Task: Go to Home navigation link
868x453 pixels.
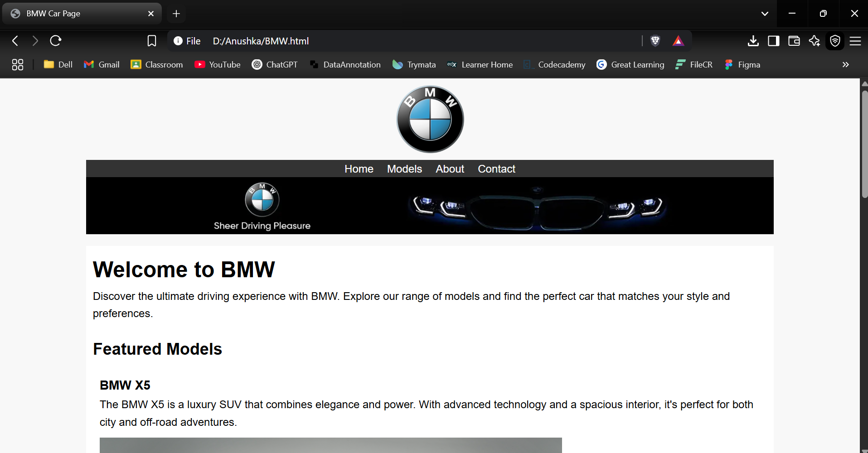Action: pos(359,169)
